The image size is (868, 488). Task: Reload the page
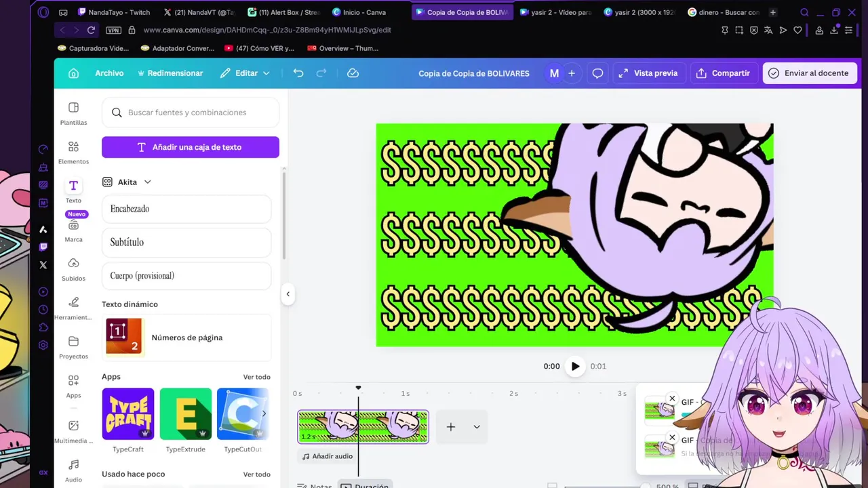tap(91, 30)
